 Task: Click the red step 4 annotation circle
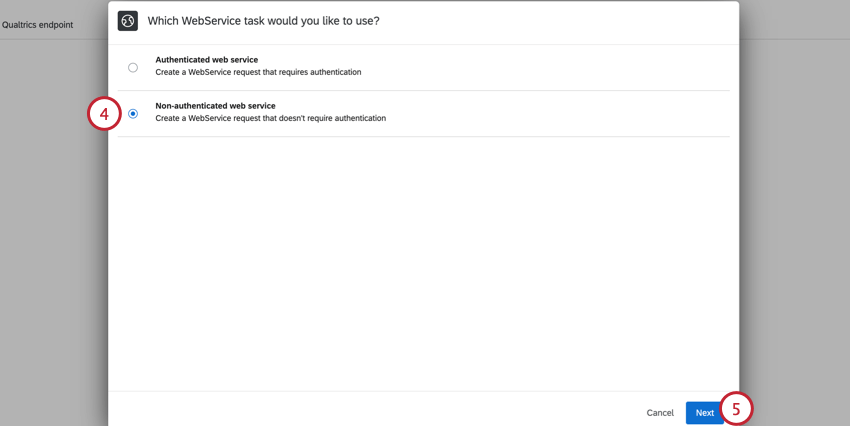point(104,114)
